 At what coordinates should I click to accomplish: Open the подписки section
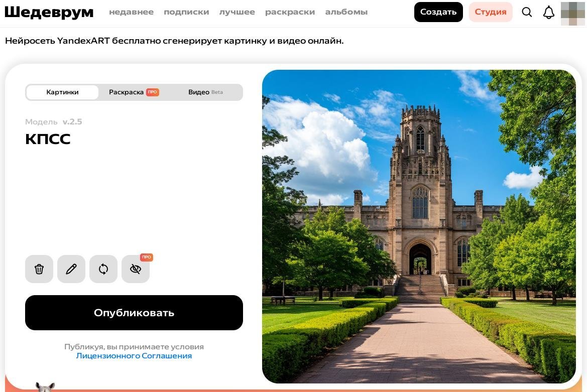(186, 12)
